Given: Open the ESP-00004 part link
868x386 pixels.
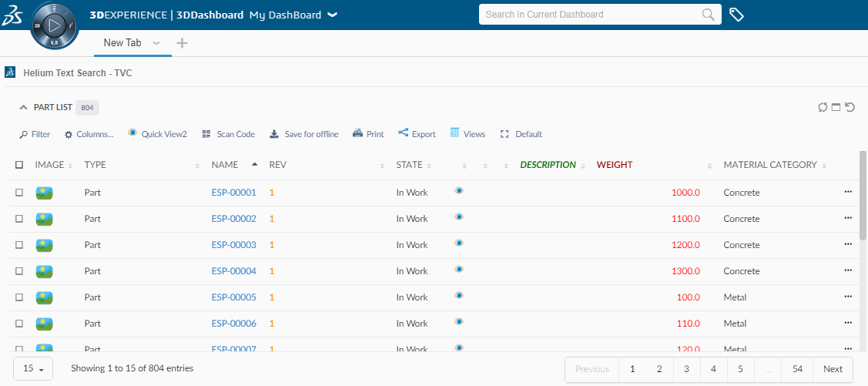Looking at the screenshot, I should pyautogui.click(x=233, y=271).
